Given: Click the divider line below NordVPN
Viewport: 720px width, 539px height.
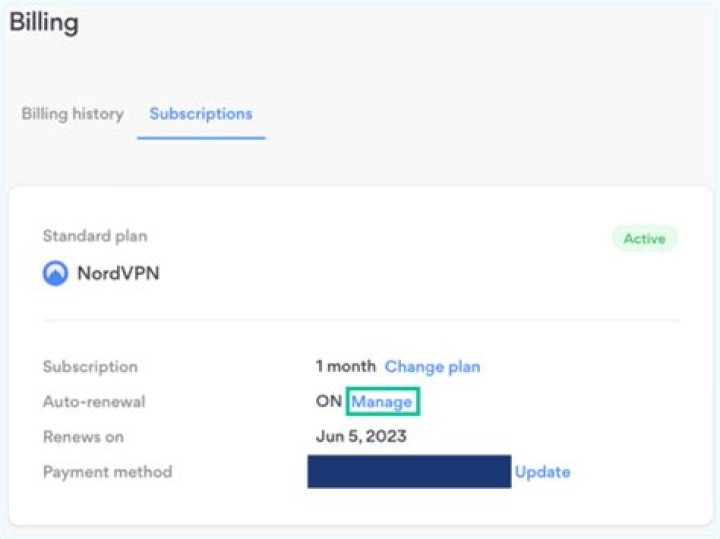Looking at the screenshot, I should pyautogui.click(x=360, y=321).
